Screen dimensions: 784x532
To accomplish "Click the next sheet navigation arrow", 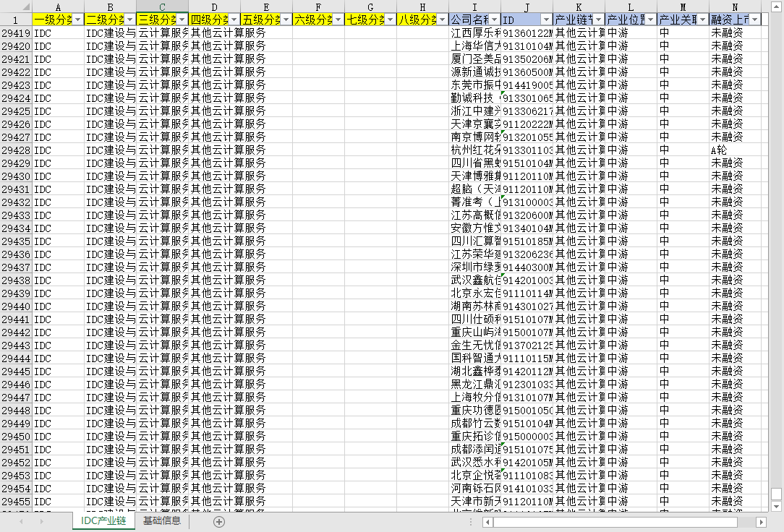I will coord(41,521).
